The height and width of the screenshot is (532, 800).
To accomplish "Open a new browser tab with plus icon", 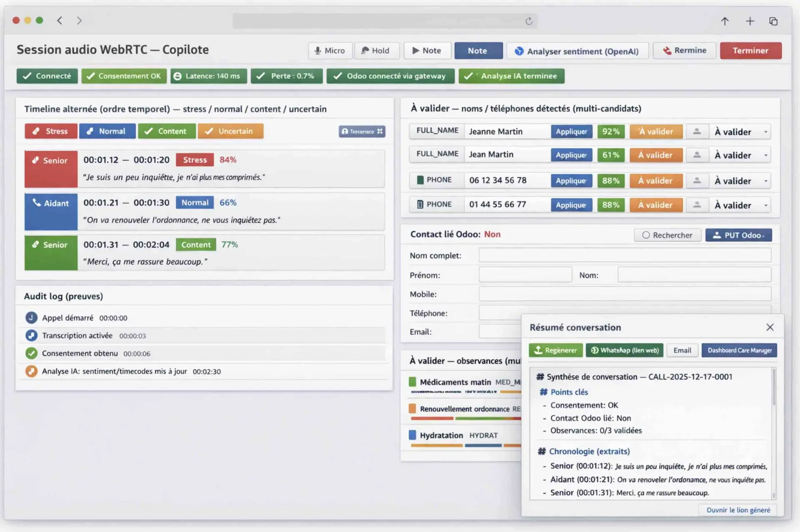I will 750,21.
